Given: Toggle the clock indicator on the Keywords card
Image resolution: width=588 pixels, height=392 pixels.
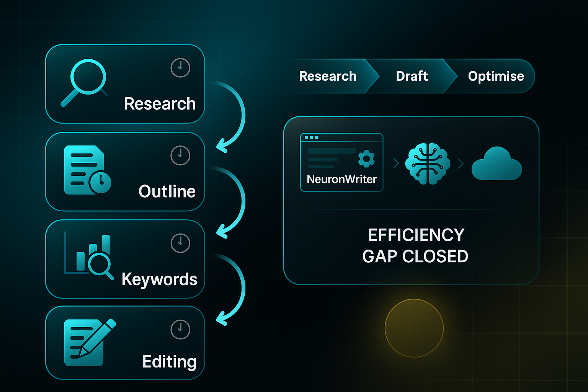Looking at the screenshot, I should point(180,244).
